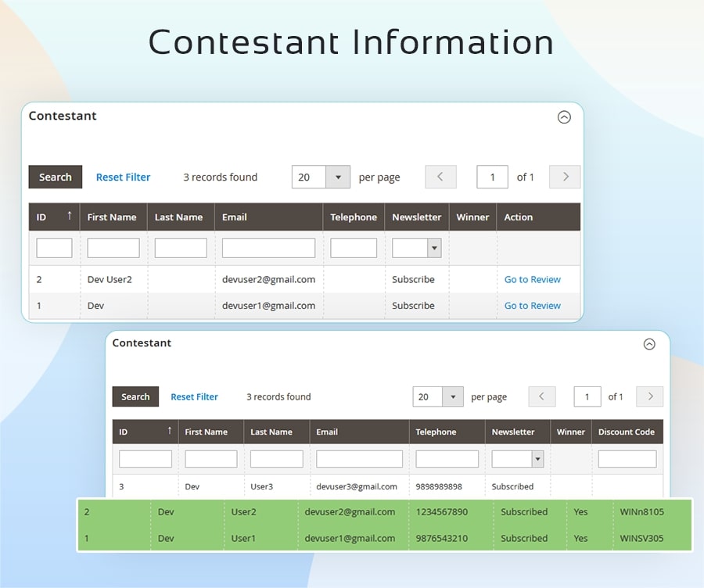Viewport: 704px width, 588px height.
Task: Collapse the bottom Contestant panel
Action: point(648,344)
